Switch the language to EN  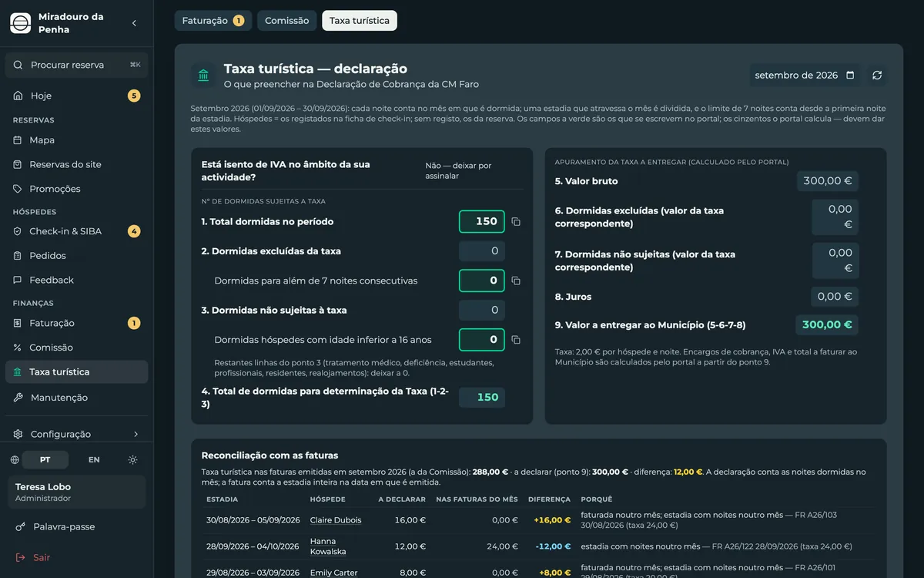[x=94, y=460]
